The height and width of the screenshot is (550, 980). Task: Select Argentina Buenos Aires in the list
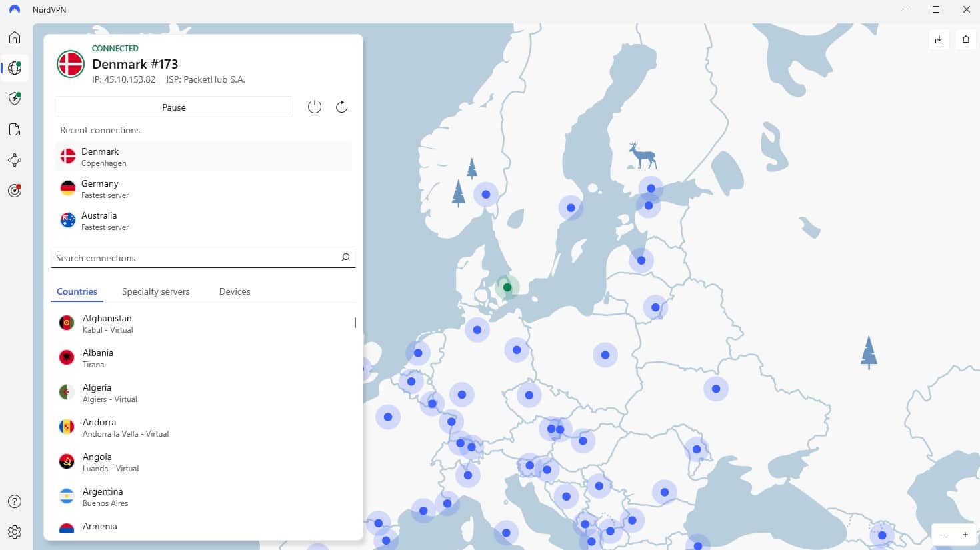(x=203, y=497)
